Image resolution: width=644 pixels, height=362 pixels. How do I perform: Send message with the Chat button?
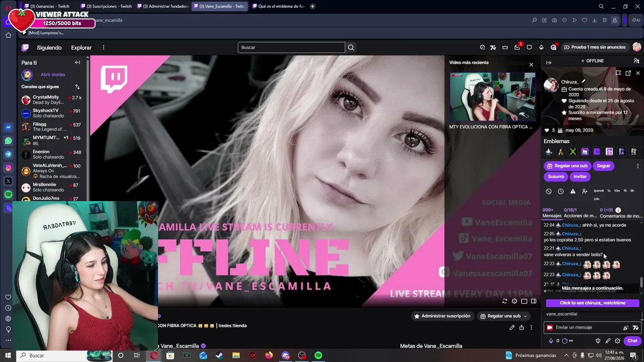(632, 341)
